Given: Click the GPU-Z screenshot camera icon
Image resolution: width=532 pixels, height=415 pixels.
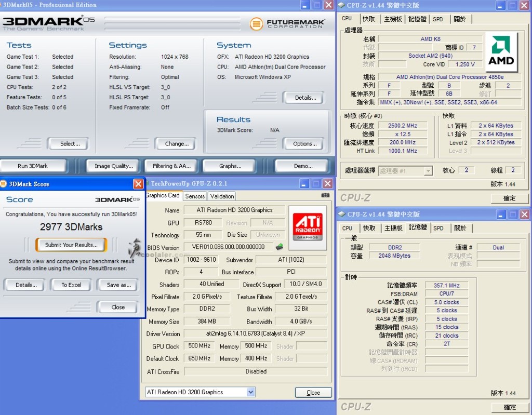Looking at the screenshot, I should [x=325, y=195].
